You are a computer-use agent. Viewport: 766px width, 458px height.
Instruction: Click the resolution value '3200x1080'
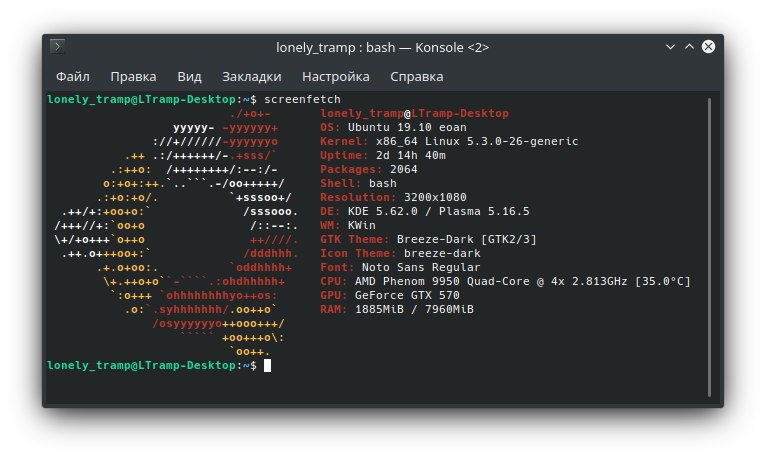[435, 197]
